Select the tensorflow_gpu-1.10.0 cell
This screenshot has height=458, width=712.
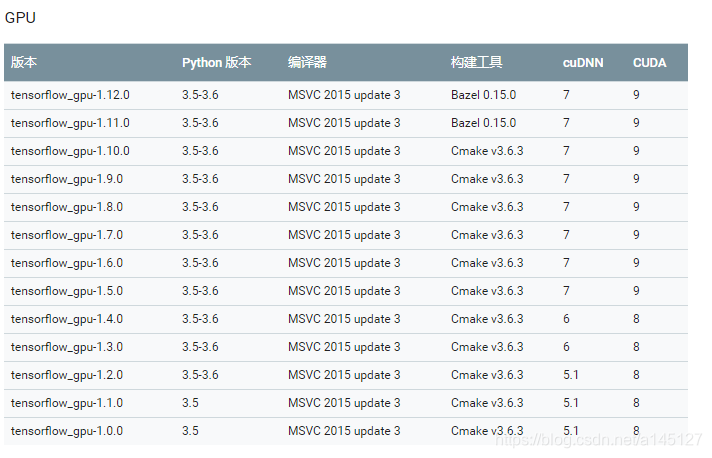click(70, 151)
